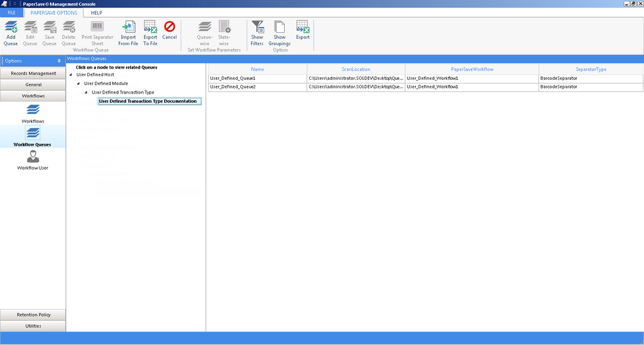Click the red Cancel icon
Viewport: 644px width, 345px height.
point(169,27)
